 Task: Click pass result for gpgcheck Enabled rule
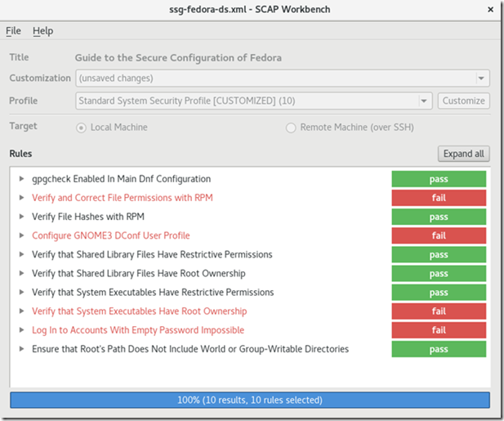point(439,179)
